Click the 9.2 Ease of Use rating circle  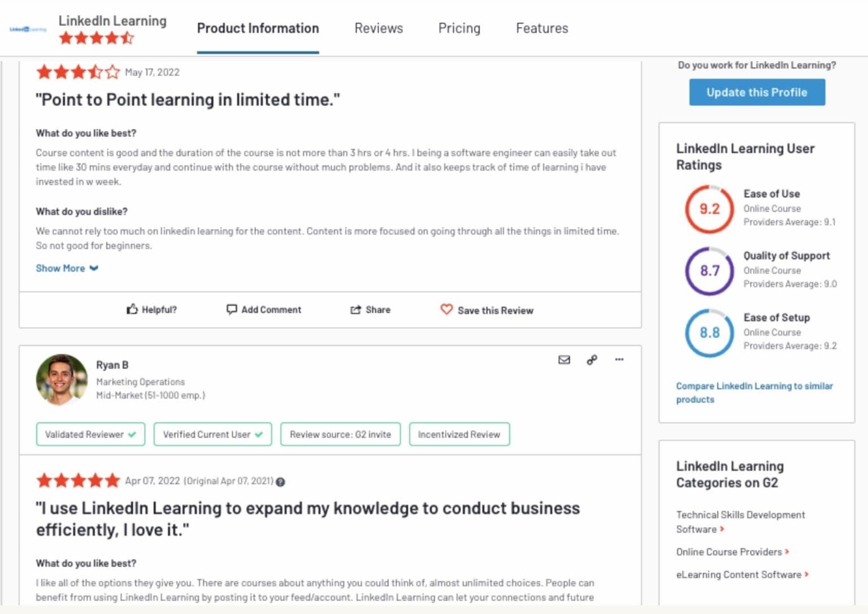click(709, 209)
